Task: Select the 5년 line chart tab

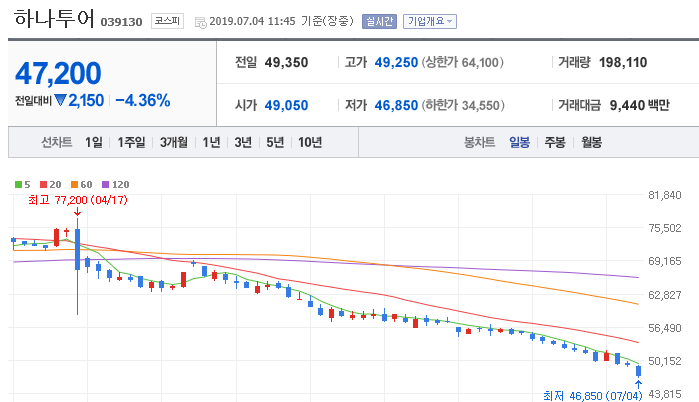Action: (x=275, y=143)
